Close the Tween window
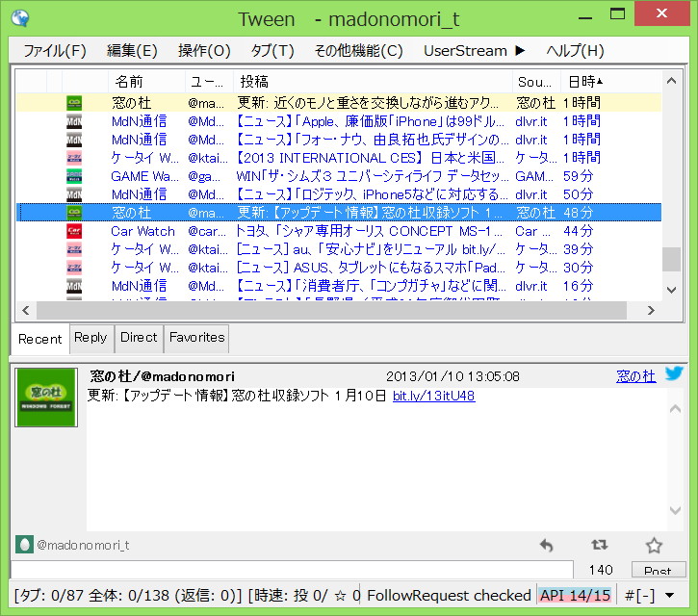 point(662,13)
